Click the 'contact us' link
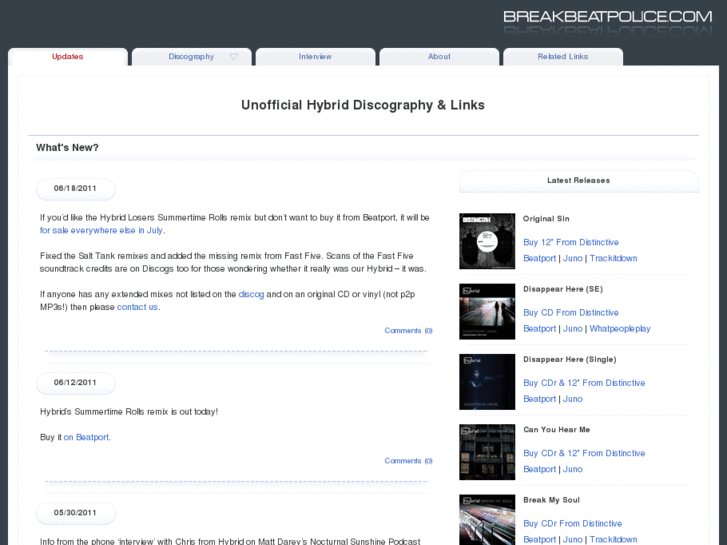727x545 pixels. [x=137, y=307]
